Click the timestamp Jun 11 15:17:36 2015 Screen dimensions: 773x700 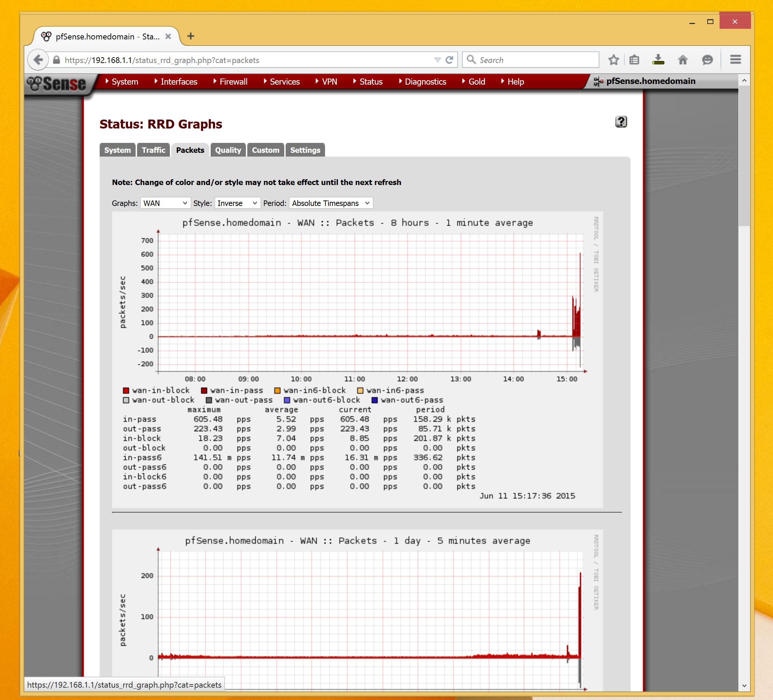[x=527, y=495]
